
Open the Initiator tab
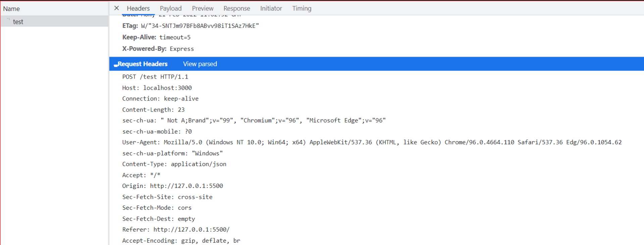271,8
